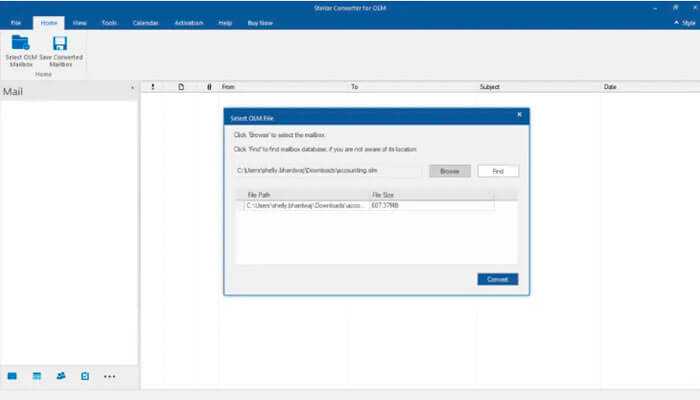This screenshot has width=700, height=400.
Task: Close the Select OLM File dialog
Action: point(519,115)
